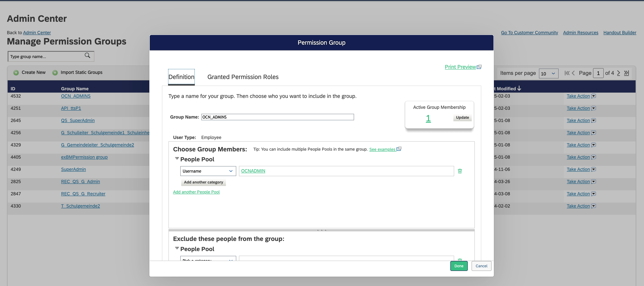Open Items per page dropdown

pyautogui.click(x=548, y=74)
